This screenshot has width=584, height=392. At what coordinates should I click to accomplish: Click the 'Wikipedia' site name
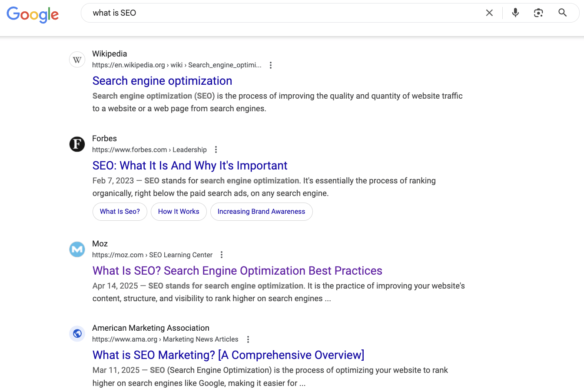[109, 54]
